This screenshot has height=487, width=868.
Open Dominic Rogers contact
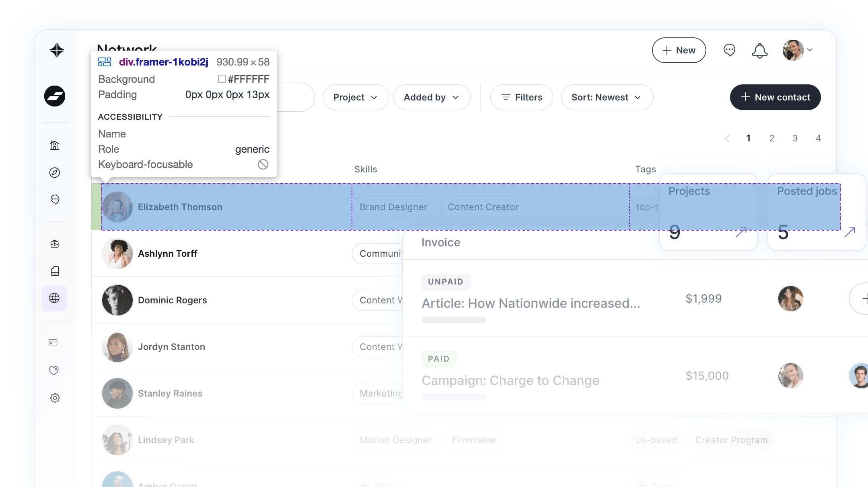click(x=172, y=300)
